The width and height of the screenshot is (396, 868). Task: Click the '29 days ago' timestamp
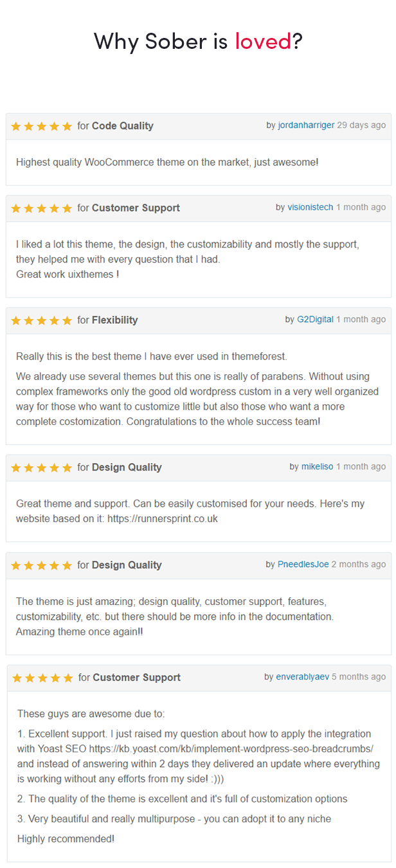coord(361,125)
